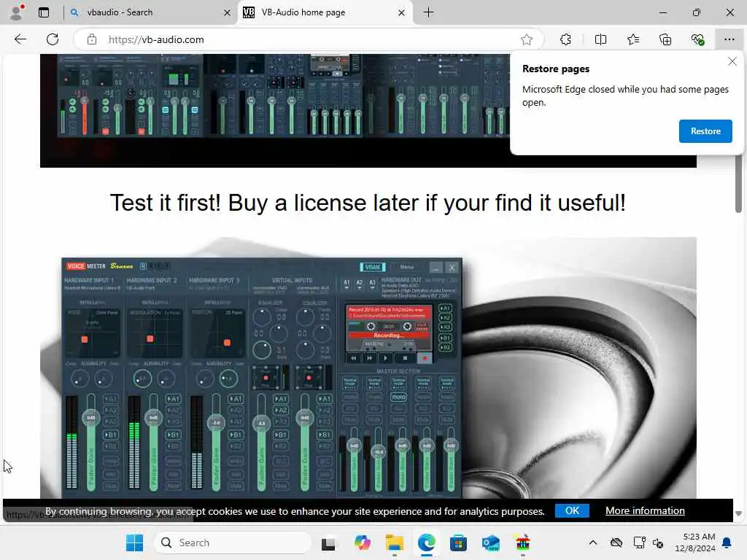This screenshot has width=747, height=560.
Task: Click the muted volume tray icon
Action: click(658, 542)
